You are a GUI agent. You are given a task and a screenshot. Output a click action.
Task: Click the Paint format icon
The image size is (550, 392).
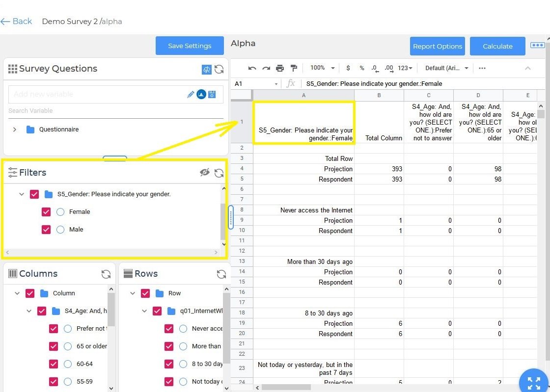[294, 68]
